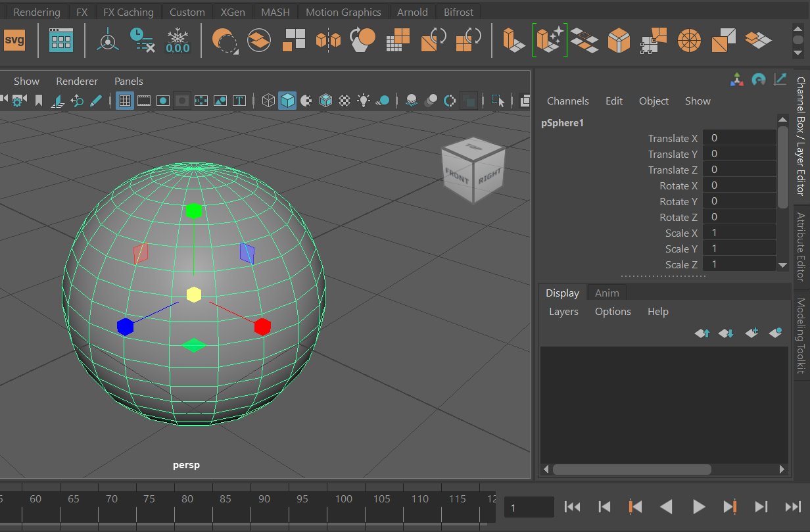Click the Isolate Select icon
The image size is (810, 532).
point(498,101)
